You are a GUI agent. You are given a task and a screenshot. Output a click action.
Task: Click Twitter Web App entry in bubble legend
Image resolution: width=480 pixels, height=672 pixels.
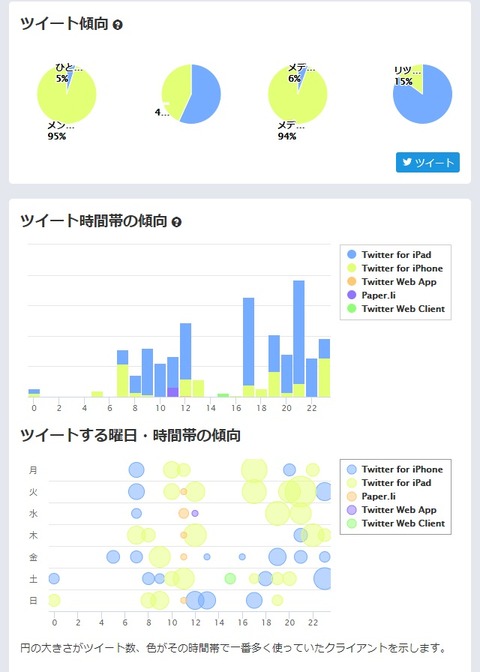point(392,510)
